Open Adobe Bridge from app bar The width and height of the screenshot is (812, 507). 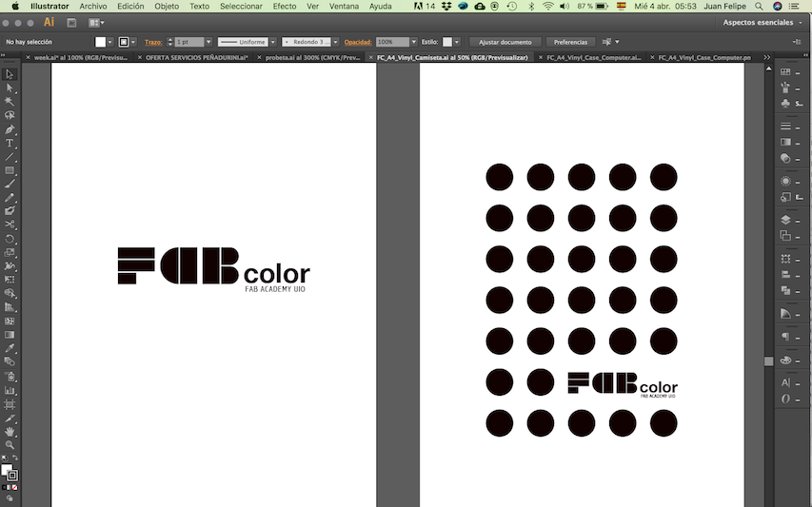72,23
